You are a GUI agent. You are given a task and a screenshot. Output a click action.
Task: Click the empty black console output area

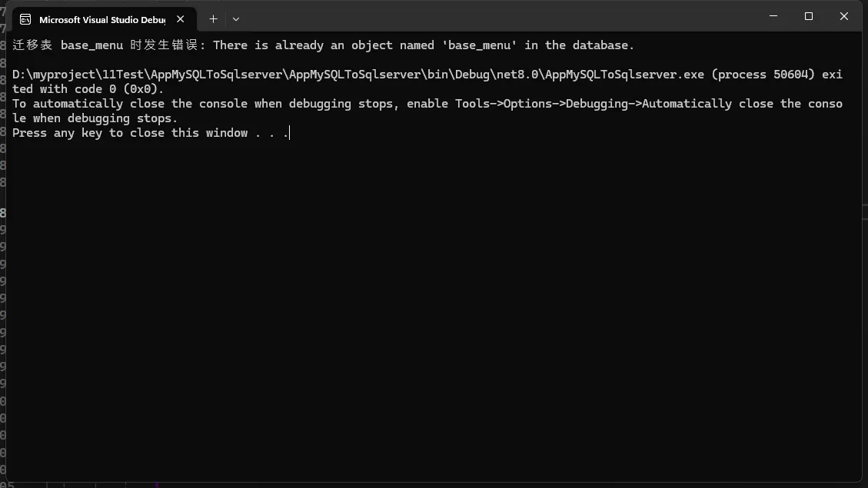pyautogui.click(x=431, y=307)
